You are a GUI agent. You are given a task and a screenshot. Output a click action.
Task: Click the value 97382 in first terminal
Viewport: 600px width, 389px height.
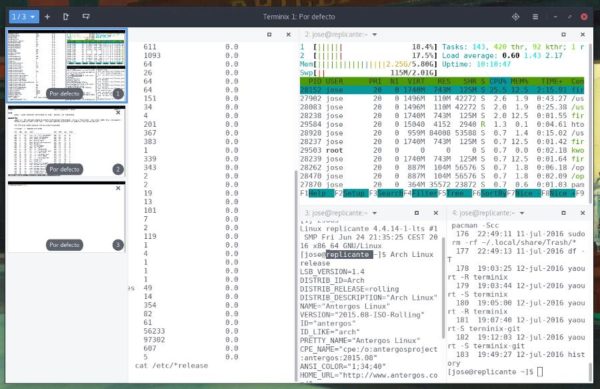click(x=154, y=340)
